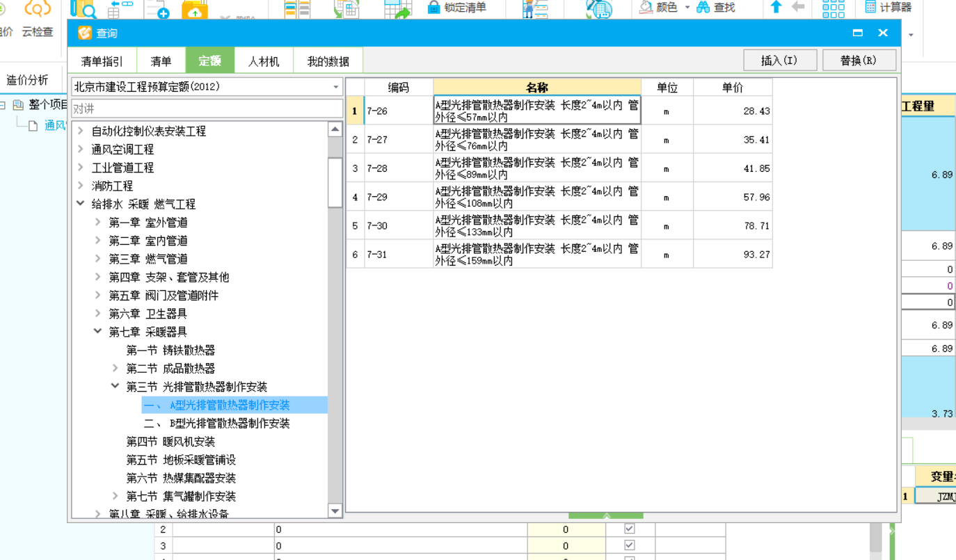Click the document with plus icon

tap(157, 9)
